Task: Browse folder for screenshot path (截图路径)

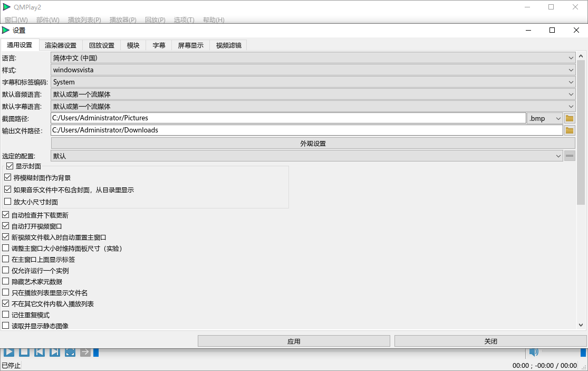Action: pos(570,118)
